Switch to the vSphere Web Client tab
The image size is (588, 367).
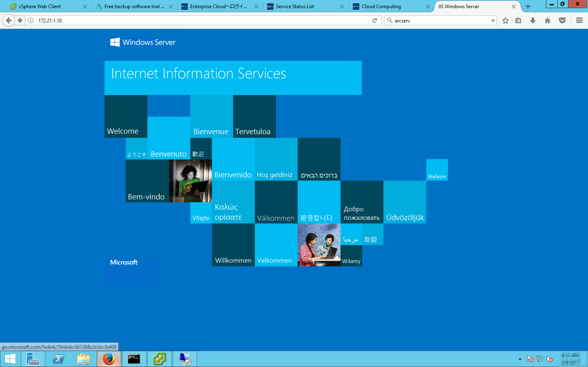point(40,7)
